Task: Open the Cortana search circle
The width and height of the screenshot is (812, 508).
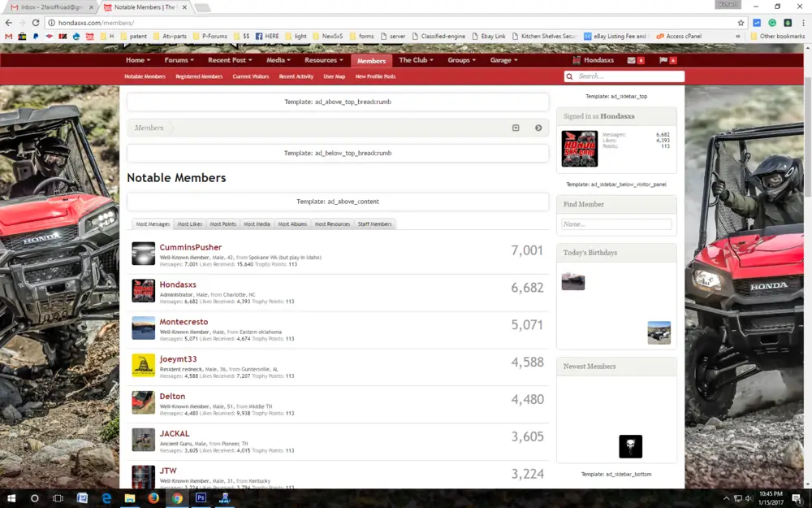Action: 35,498
